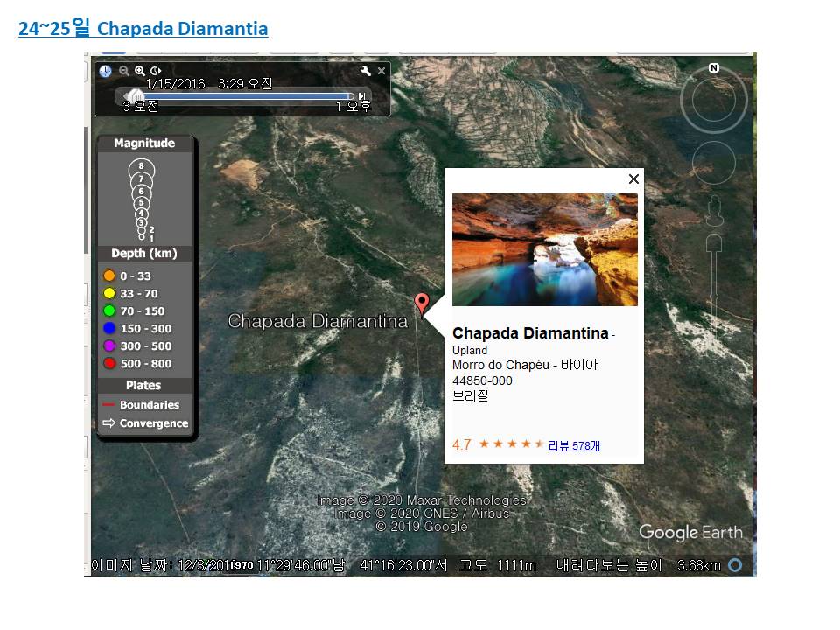Select the Street View pegman icon
The width and height of the screenshot is (840, 630).
click(x=714, y=211)
